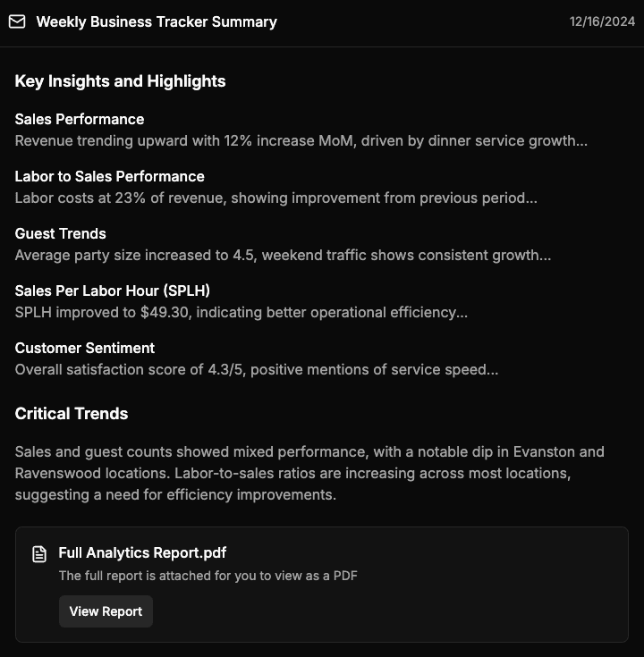Click the SPLH improved to $49.30 text

(241, 313)
